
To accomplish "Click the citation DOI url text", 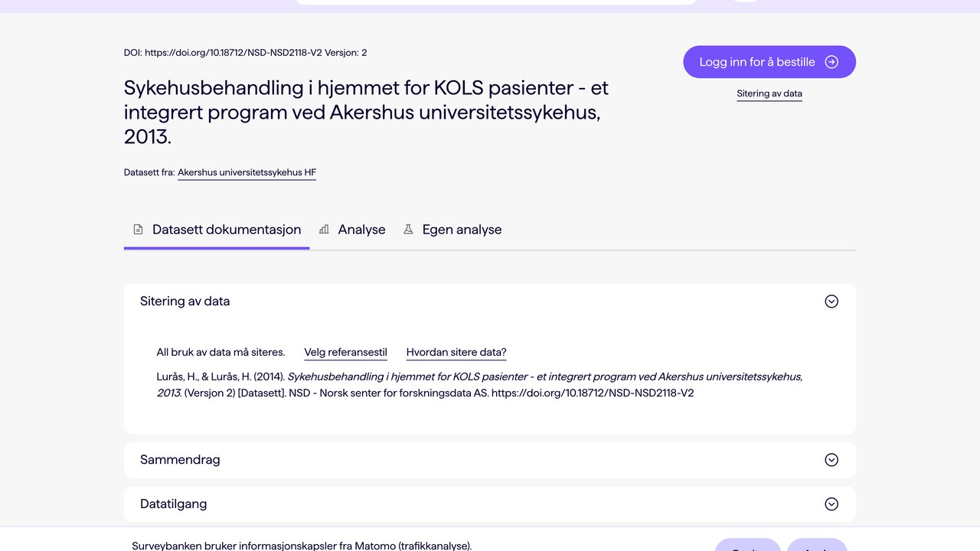I will [x=593, y=393].
